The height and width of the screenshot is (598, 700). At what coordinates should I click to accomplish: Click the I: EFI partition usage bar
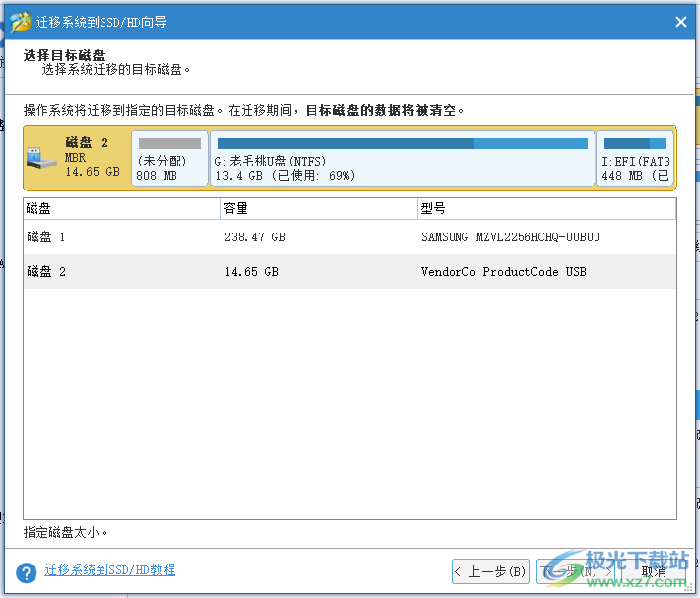click(635, 143)
